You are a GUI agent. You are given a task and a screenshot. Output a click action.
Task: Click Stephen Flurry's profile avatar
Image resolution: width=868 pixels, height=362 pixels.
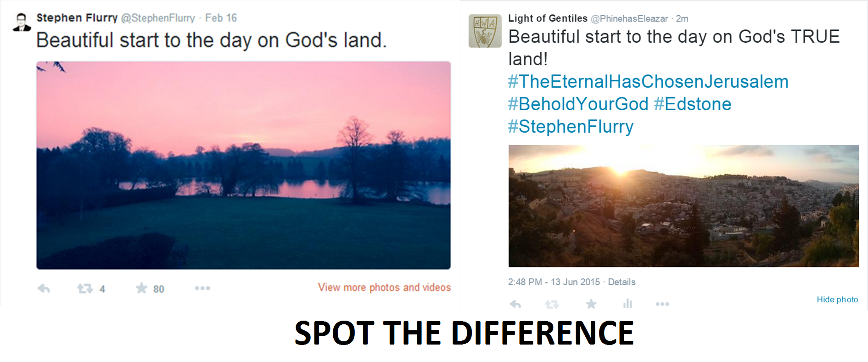(22, 23)
